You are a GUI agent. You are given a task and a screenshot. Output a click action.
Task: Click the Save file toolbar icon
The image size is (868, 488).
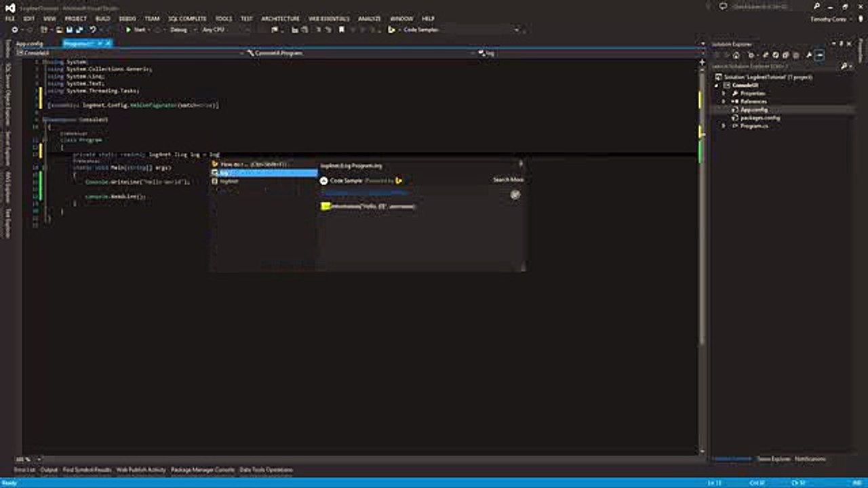[x=69, y=30]
